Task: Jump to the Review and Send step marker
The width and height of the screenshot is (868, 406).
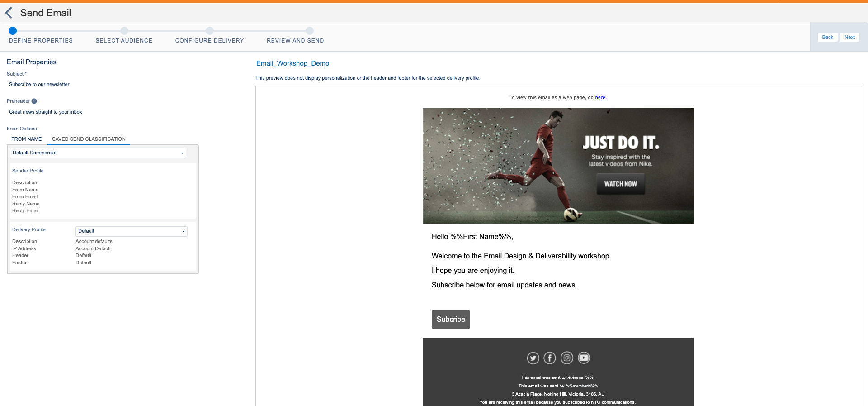Action: click(310, 31)
